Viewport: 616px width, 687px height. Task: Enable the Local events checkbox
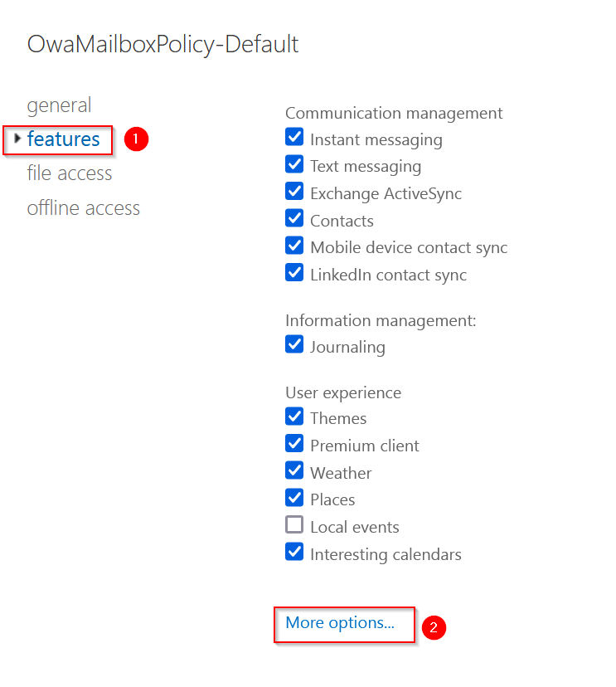(294, 525)
